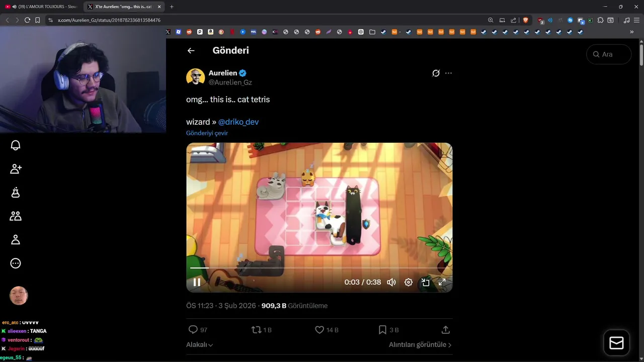Click the follow-people icon in the sidebar

[x=16, y=169]
